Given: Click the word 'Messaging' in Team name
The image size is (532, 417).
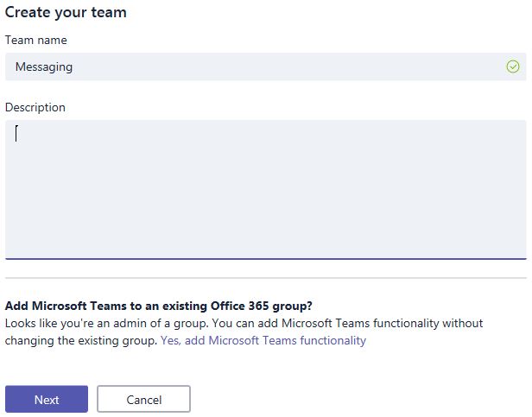Looking at the screenshot, I should (x=44, y=66).
